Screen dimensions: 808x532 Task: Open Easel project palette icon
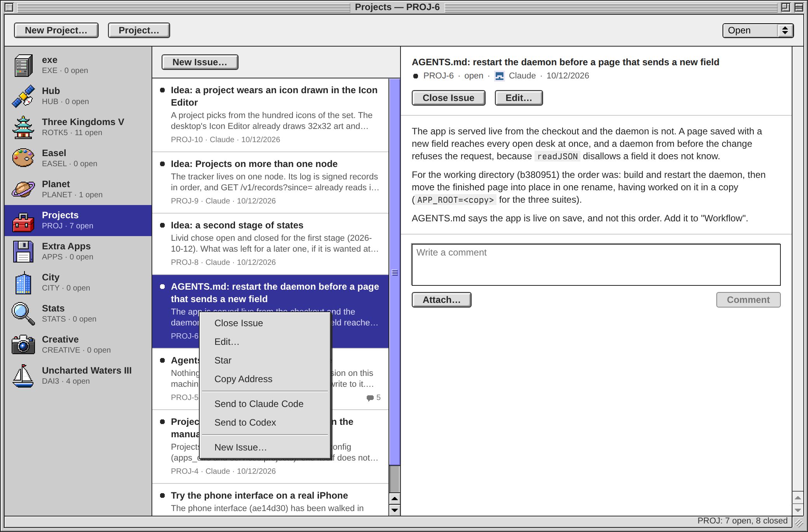(x=23, y=158)
